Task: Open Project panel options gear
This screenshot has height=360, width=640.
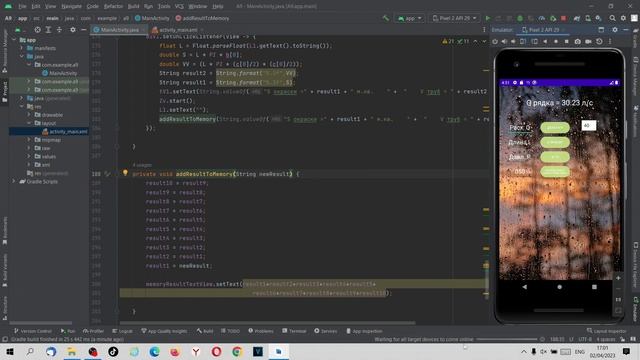Action: click(73, 30)
